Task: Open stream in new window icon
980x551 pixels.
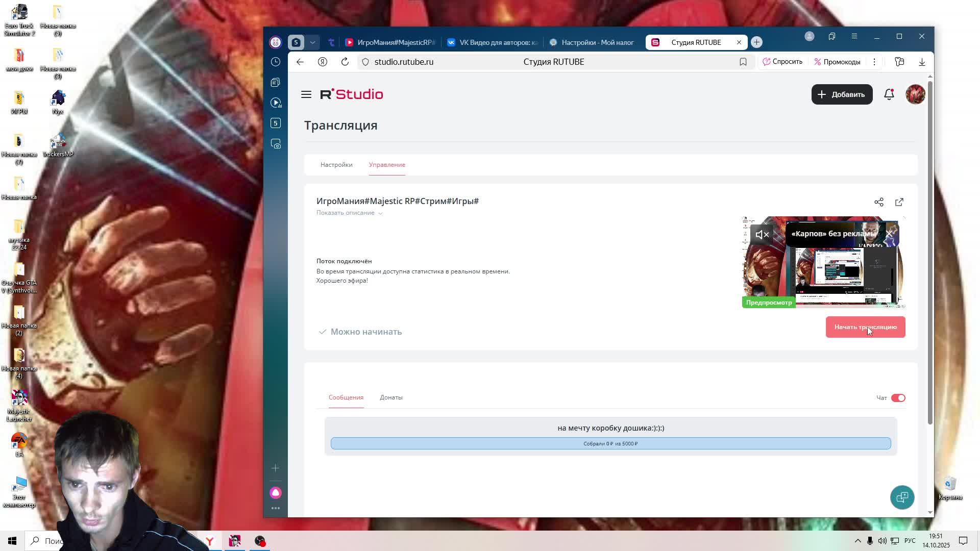Action: coord(899,202)
